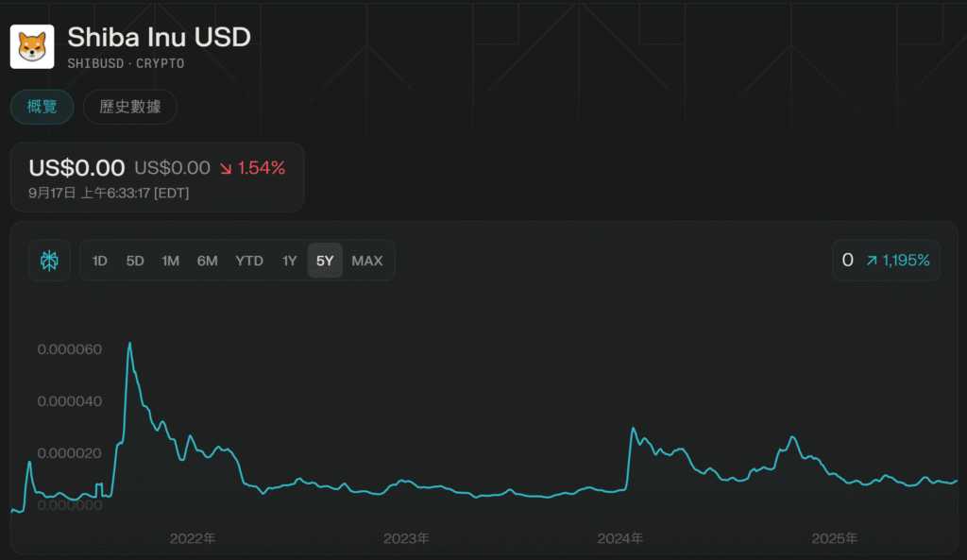Click the 1,195% change indicator
The height and width of the screenshot is (560, 967).
906,261
